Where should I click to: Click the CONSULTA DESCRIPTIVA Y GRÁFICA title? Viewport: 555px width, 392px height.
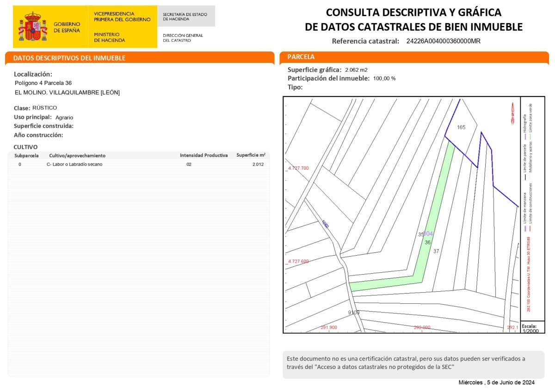coord(413,12)
